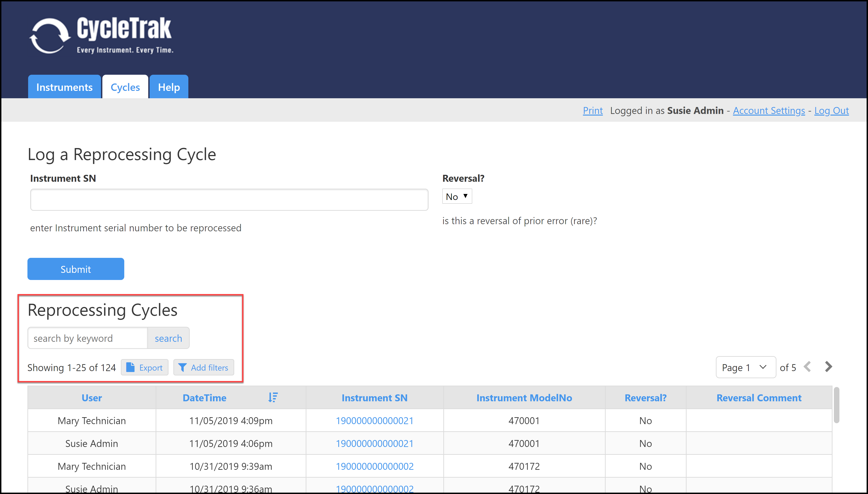The image size is (868, 494).
Task: Click the Print link
Action: (x=592, y=111)
